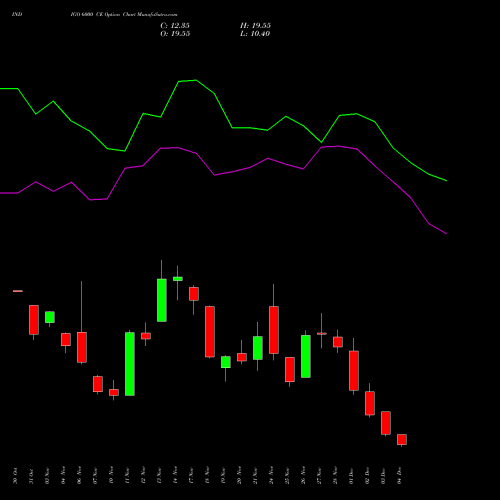Select the red candle above 02 Dec

coord(370,403)
